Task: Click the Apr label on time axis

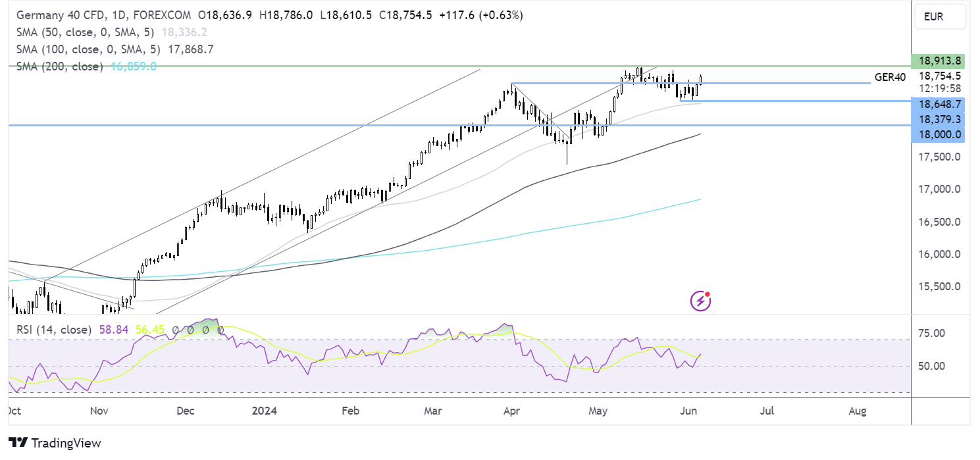Action: 511,411
